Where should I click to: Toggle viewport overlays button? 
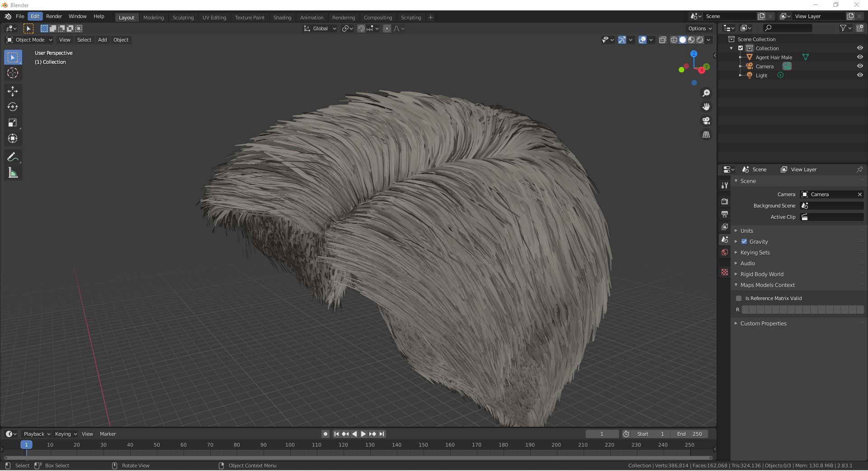click(x=642, y=40)
